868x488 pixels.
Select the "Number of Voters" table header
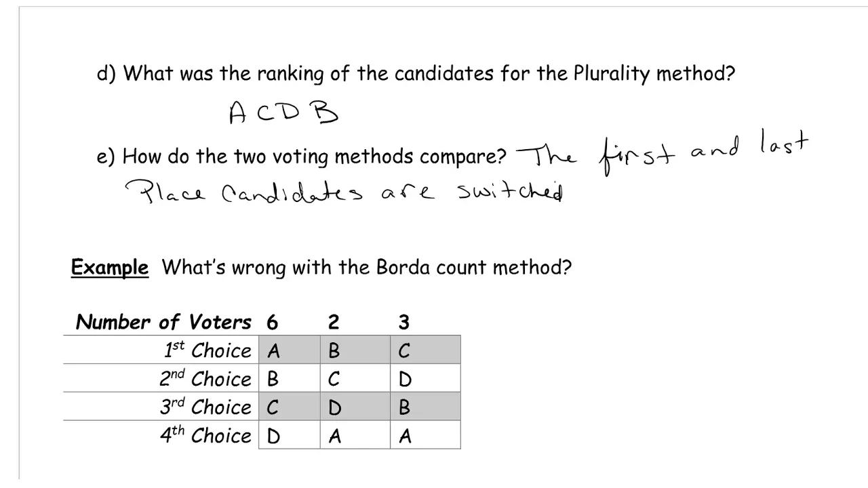[163, 322]
